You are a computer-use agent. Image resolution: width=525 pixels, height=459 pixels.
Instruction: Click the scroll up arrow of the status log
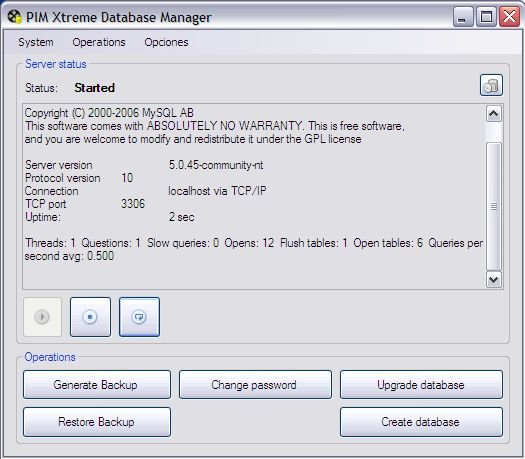coord(494,114)
